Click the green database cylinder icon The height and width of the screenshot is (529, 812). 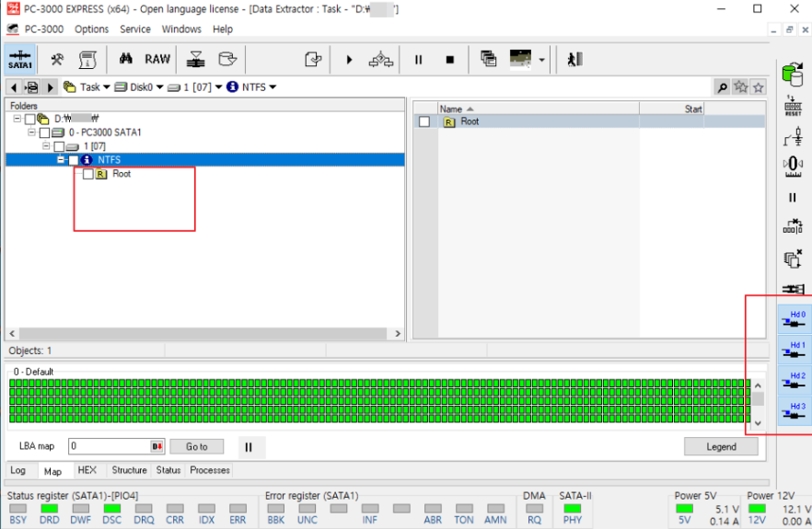click(793, 75)
